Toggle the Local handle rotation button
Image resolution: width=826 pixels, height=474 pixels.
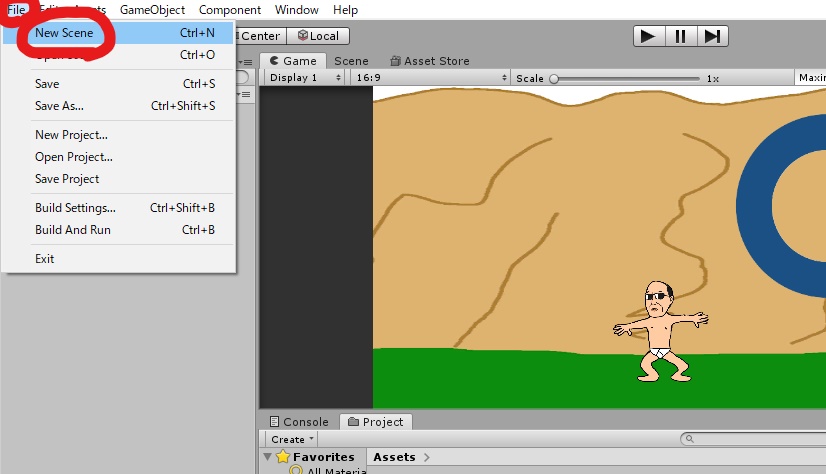tap(318, 36)
